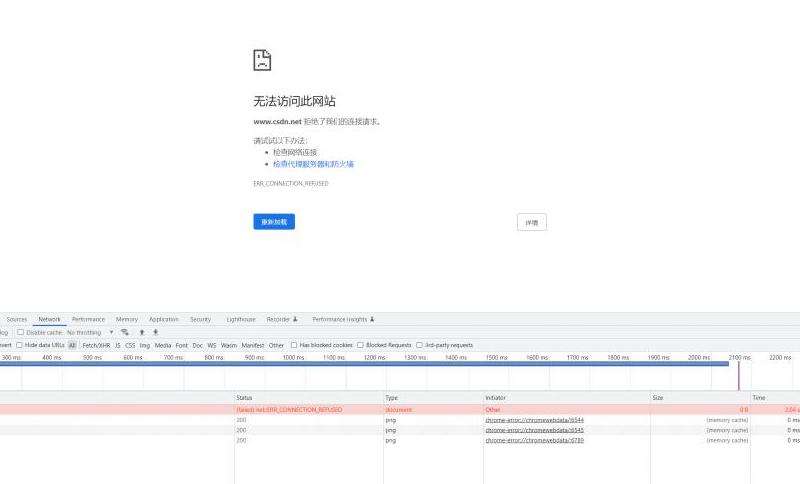Screen dimensions: 800x484
Task: Open the Application tab
Action: [163, 319]
